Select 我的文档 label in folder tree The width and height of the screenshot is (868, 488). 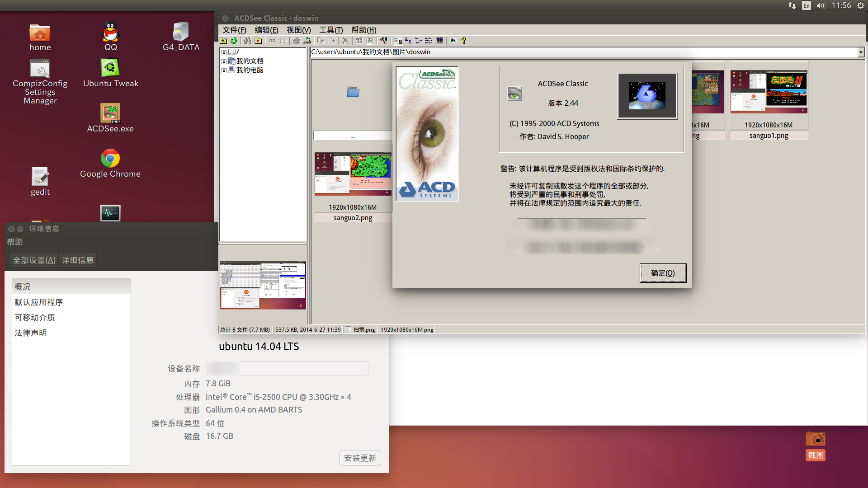(250, 61)
